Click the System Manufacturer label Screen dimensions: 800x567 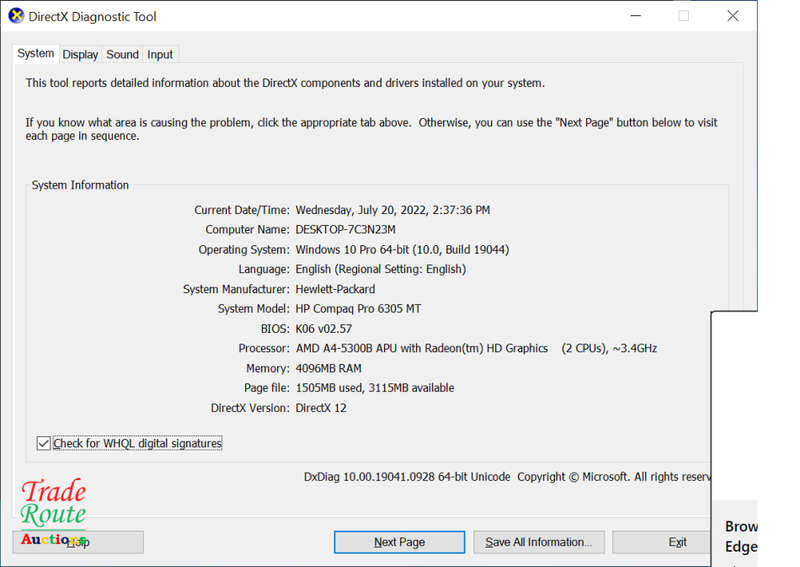coord(236,289)
